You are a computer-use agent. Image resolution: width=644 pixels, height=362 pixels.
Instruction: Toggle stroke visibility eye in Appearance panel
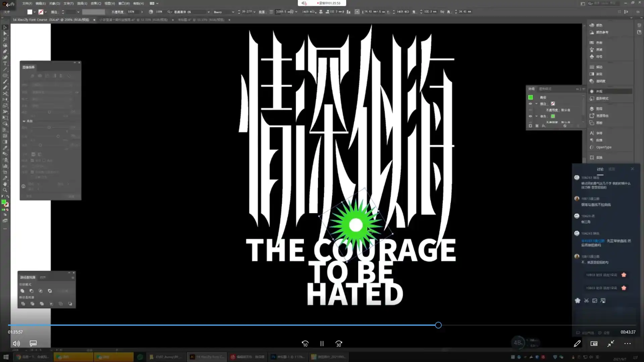tap(530, 104)
